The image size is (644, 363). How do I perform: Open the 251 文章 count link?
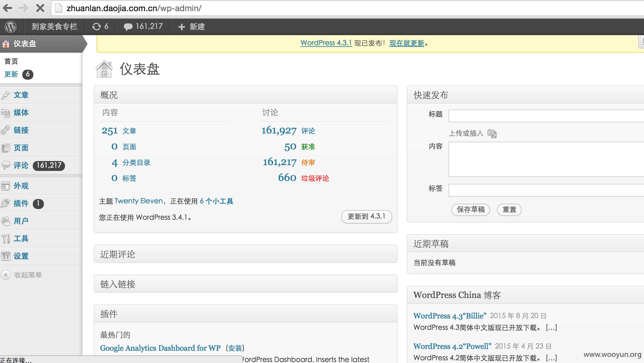tap(119, 131)
